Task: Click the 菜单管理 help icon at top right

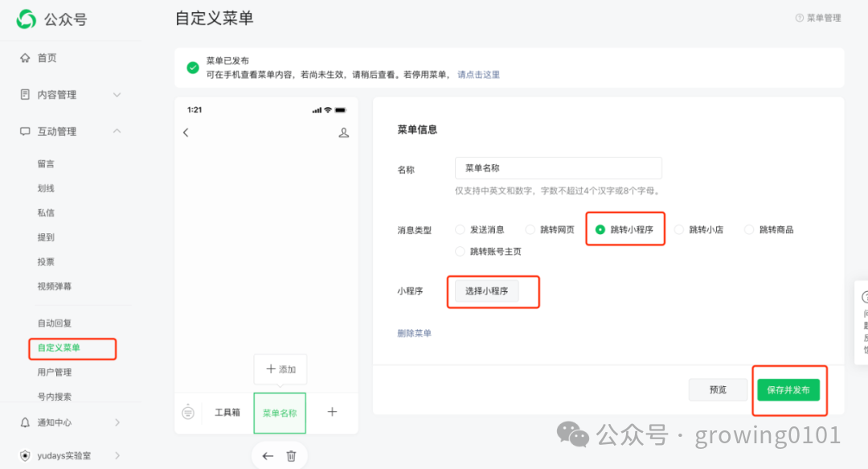Action: click(x=797, y=16)
